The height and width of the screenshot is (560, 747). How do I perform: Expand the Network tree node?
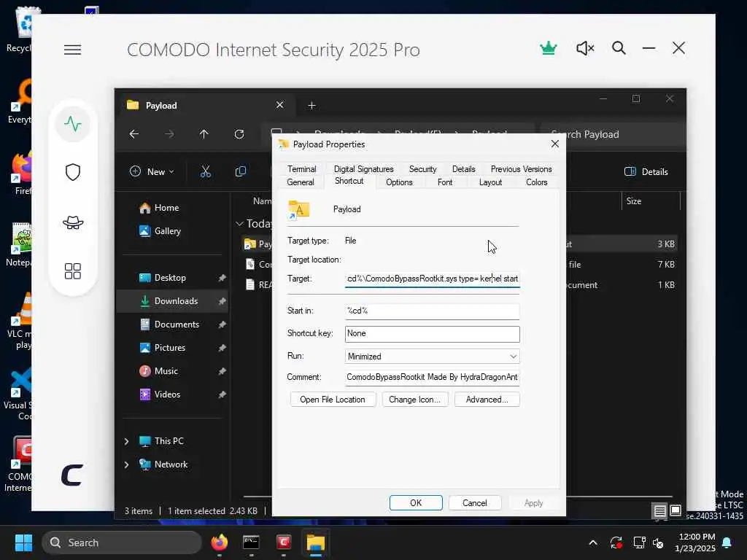126,464
